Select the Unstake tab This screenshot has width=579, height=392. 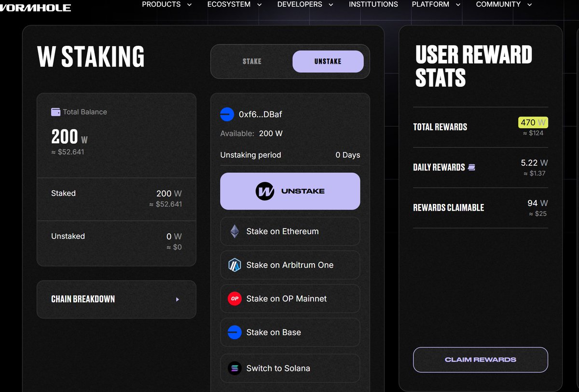pos(328,61)
